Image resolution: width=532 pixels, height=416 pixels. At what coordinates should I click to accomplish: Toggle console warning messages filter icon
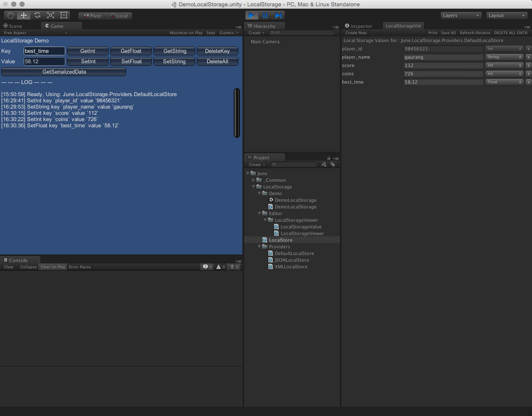click(x=220, y=267)
